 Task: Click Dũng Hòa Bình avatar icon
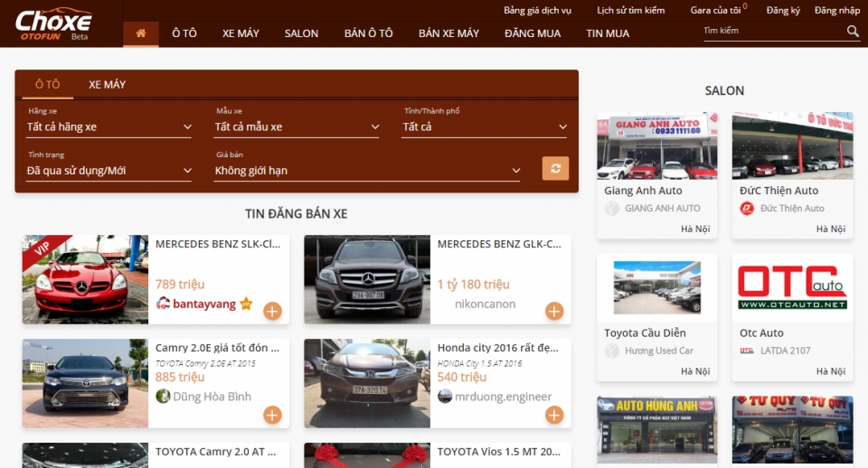(x=163, y=396)
